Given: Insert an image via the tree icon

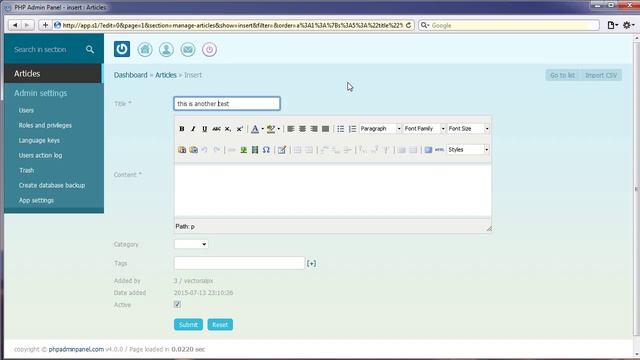Looking at the screenshot, I should 243,150.
